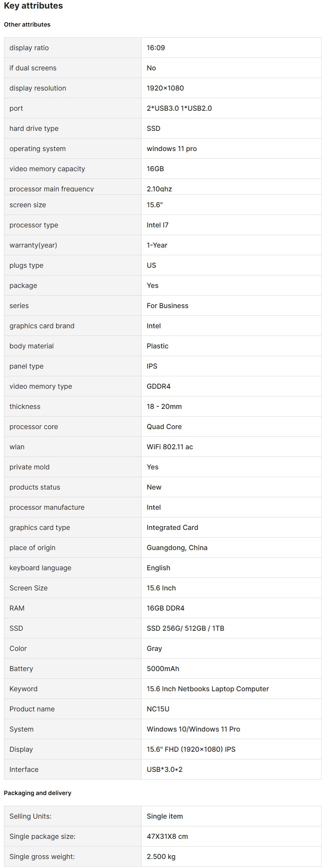This screenshot has width=323, height=868.
Task: Click the 'SSD 256G/ 512GB / 1TB' value
Action: point(185,628)
